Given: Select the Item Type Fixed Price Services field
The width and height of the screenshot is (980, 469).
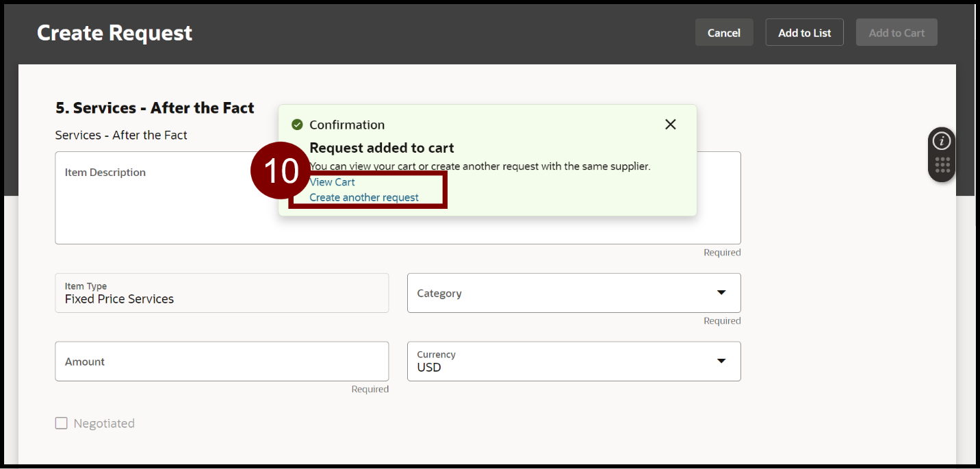Looking at the screenshot, I should pos(222,293).
